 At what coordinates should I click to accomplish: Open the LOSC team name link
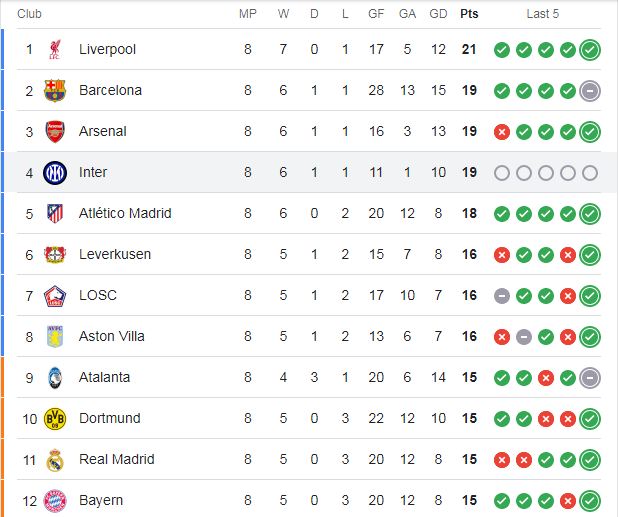pyautogui.click(x=98, y=295)
